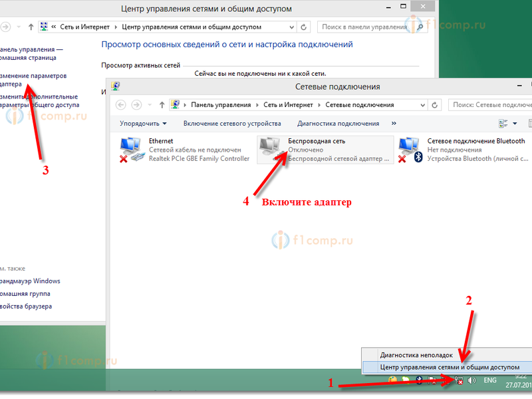The height and width of the screenshot is (399, 532).
Task: Open the Упорядочить dropdown menu
Action: click(143, 124)
